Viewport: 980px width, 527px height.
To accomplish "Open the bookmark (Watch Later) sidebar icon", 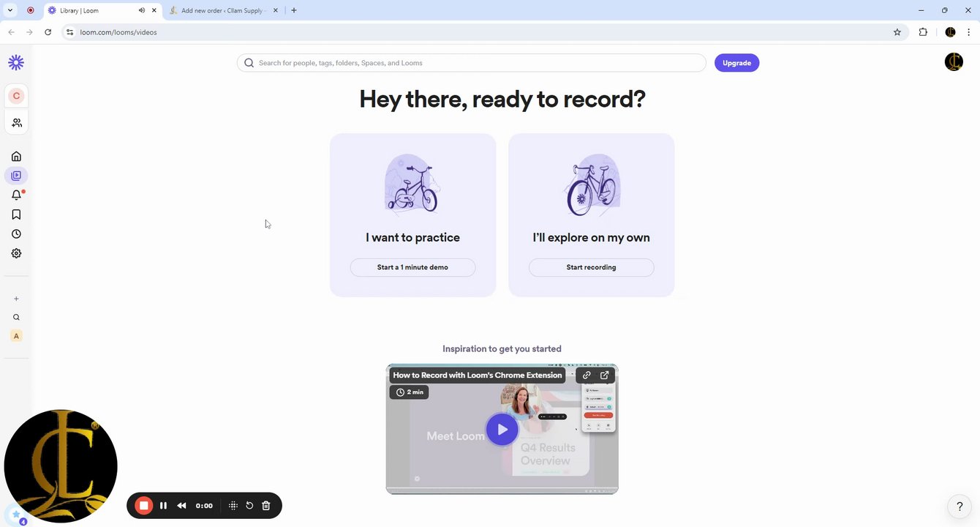I will pyautogui.click(x=16, y=214).
